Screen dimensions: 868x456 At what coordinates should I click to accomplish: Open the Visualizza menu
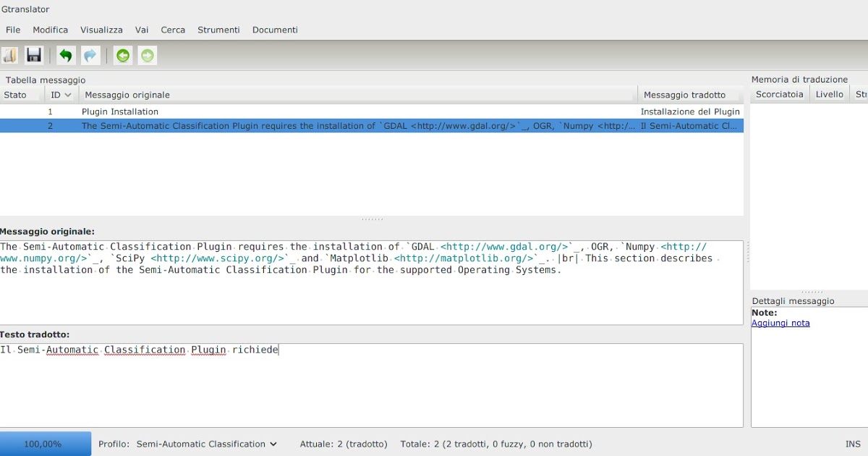pyautogui.click(x=101, y=30)
